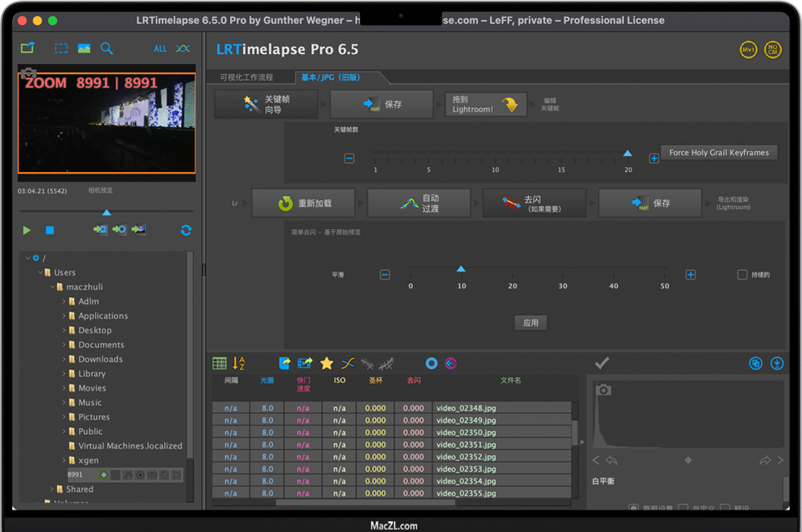The width and height of the screenshot is (802, 532).
Task: Click the blue refresh arrows icon
Action: [x=186, y=230]
